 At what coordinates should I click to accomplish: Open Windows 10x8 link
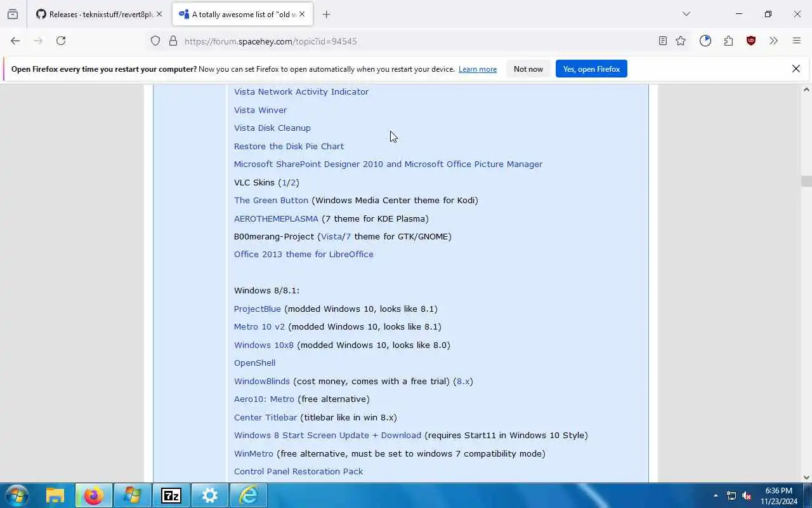[x=264, y=345]
